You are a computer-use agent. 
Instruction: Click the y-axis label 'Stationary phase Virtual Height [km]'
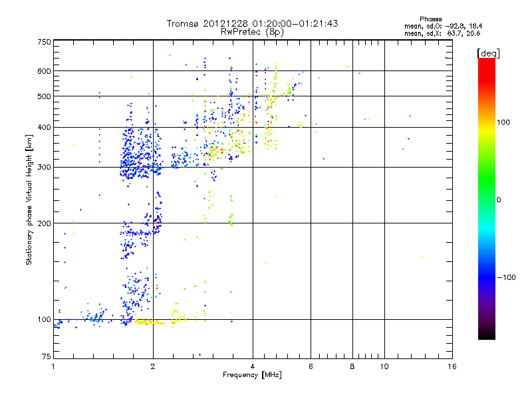(29, 199)
